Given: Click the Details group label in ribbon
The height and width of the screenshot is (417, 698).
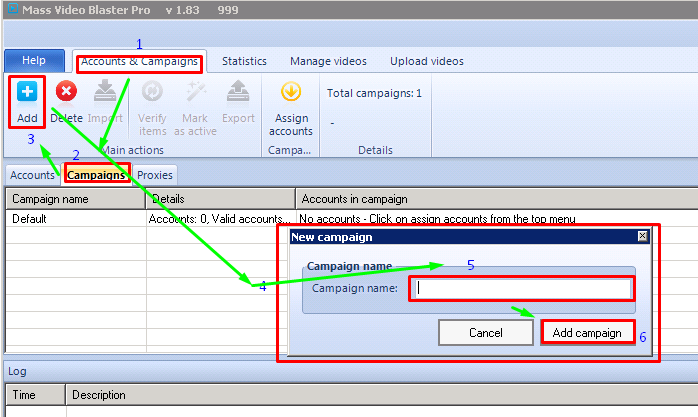Looking at the screenshot, I should tap(375, 150).
